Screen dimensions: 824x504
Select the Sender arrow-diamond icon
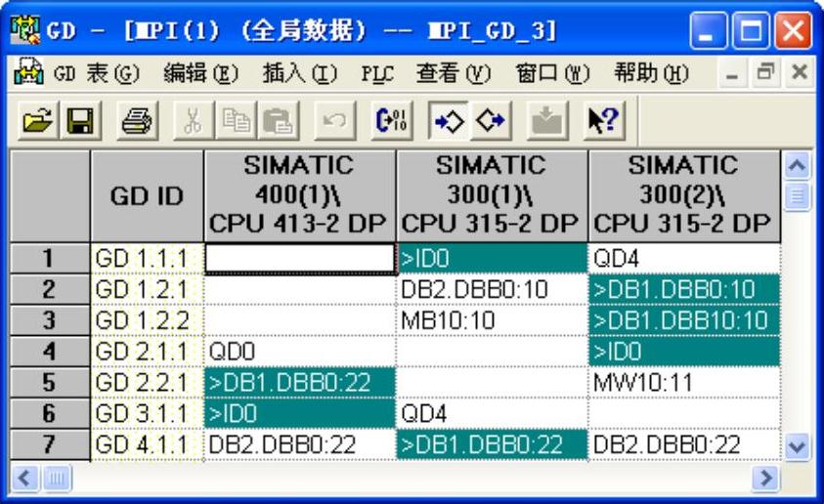coord(449,121)
